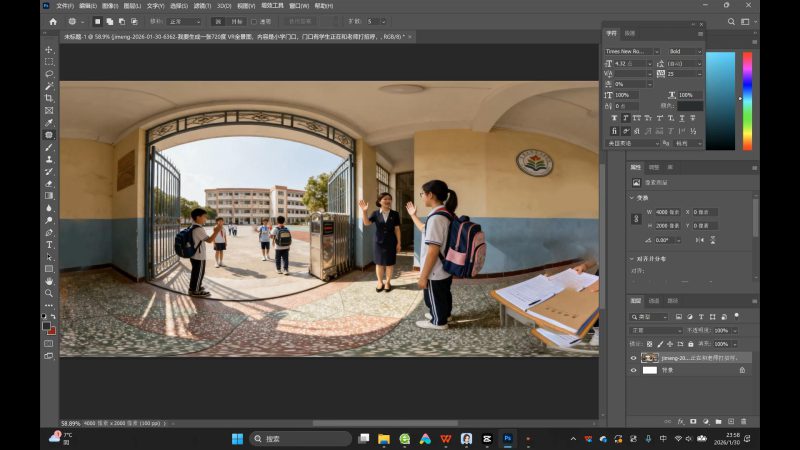Select the Lasso tool
Screen dimensions: 800x450
(49, 74)
